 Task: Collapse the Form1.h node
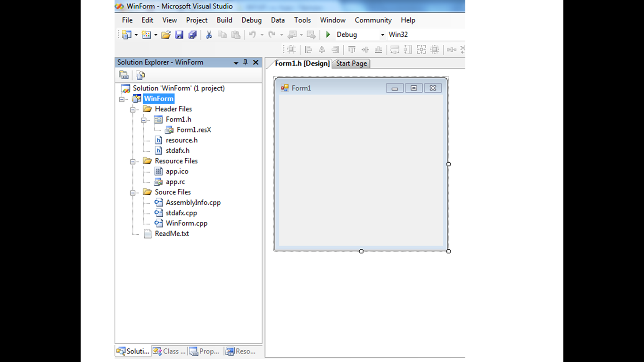[x=143, y=120]
